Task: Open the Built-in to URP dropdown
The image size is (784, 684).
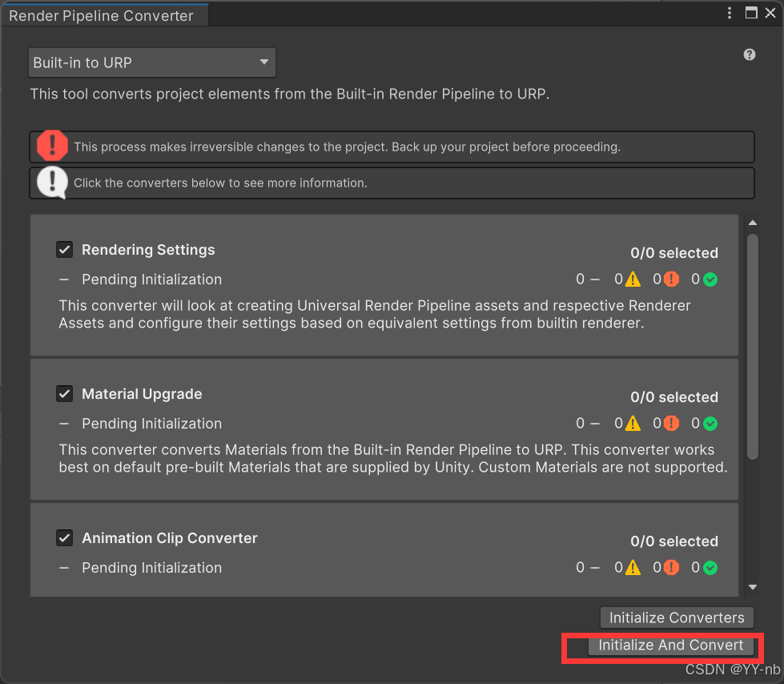Action: (151, 62)
